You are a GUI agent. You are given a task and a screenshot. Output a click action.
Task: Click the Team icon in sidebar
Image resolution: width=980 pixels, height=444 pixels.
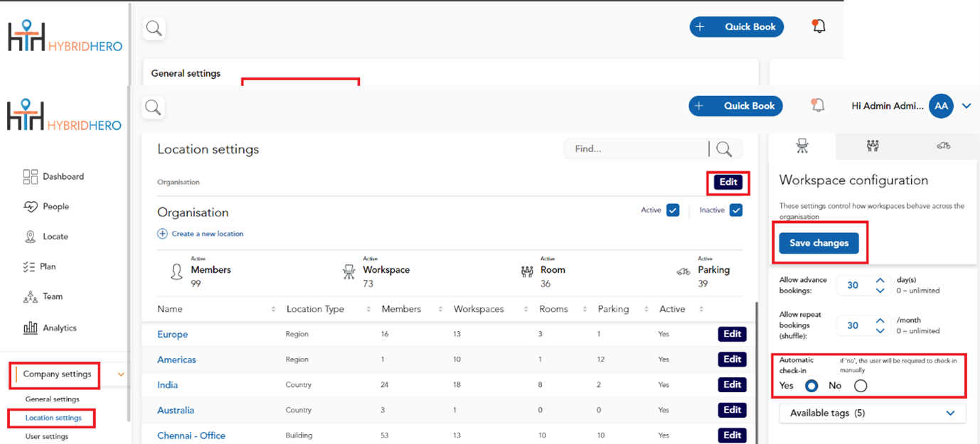click(x=30, y=297)
